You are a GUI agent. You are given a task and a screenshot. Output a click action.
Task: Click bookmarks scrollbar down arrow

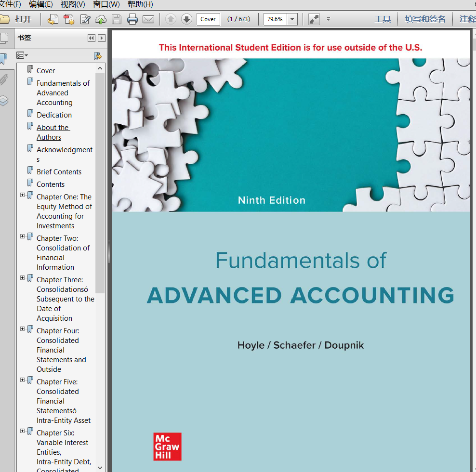(x=100, y=468)
